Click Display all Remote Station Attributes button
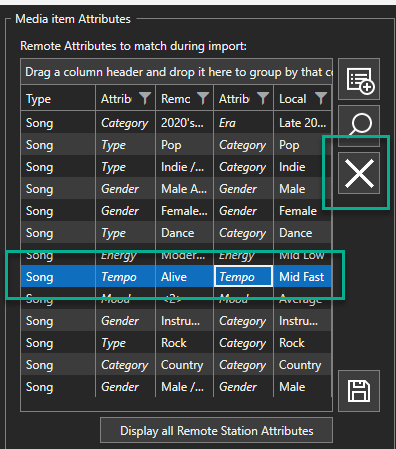This screenshot has width=396, height=449. pyautogui.click(x=216, y=430)
